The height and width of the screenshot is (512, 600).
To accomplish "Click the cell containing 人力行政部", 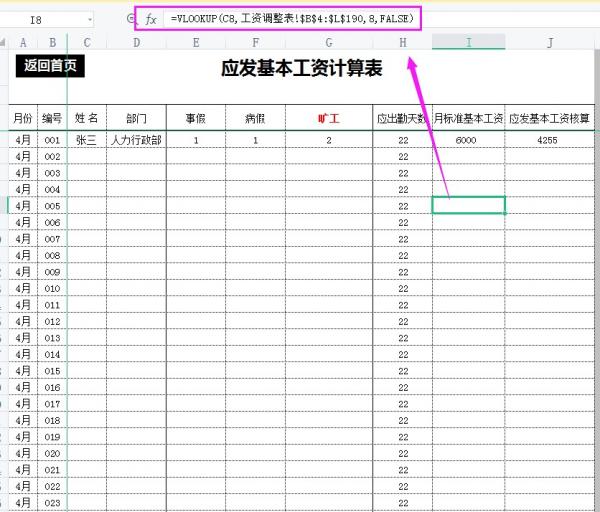I will click(136, 140).
